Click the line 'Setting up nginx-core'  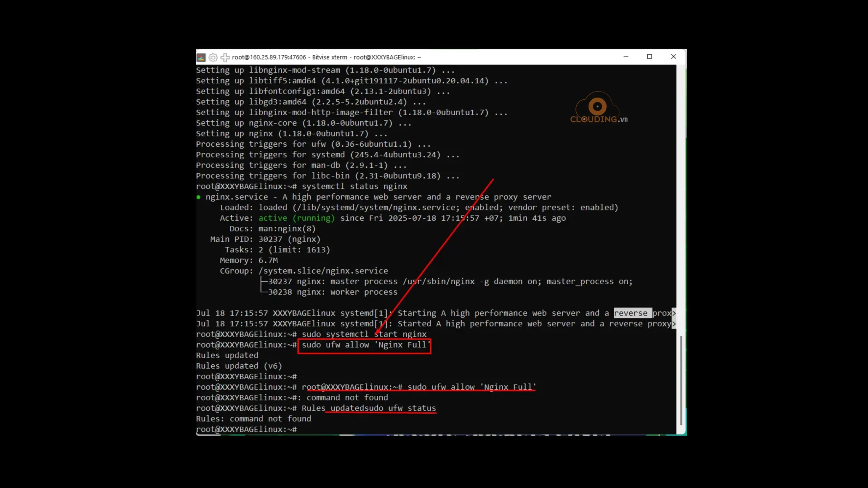tap(304, 123)
